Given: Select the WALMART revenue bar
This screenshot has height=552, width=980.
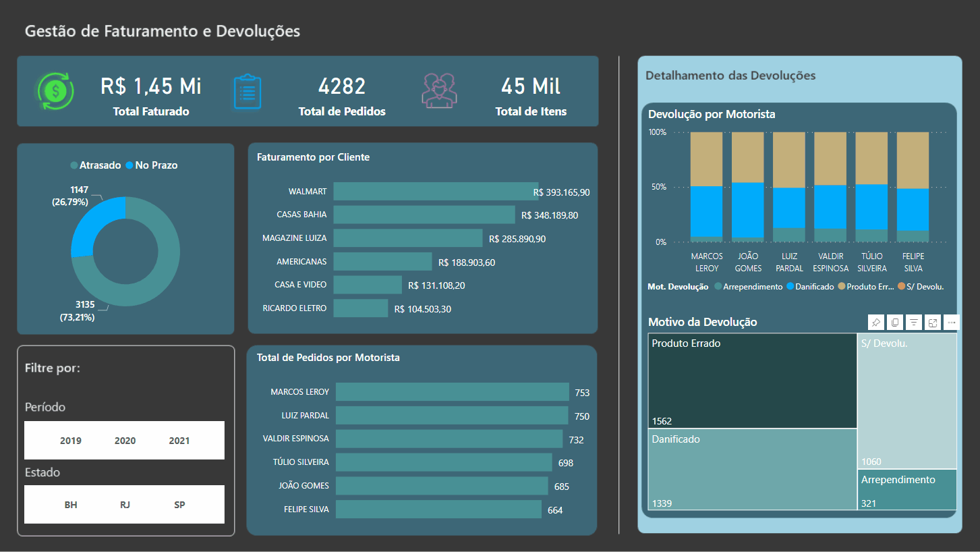Looking at the screenshot, I should [x=436, y=192].
